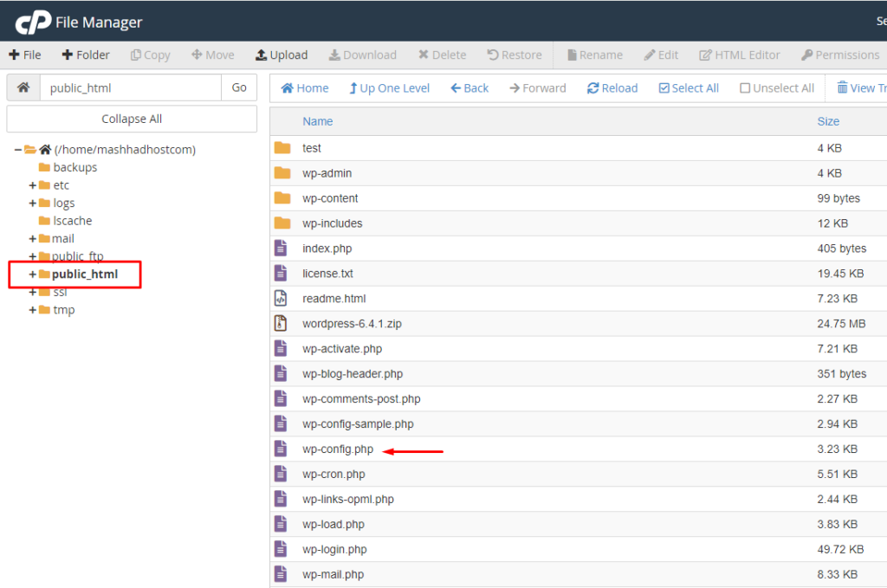This screenshot has width=887, height=588.
Task: Click the path input field
Action: [x=131, y=87]
